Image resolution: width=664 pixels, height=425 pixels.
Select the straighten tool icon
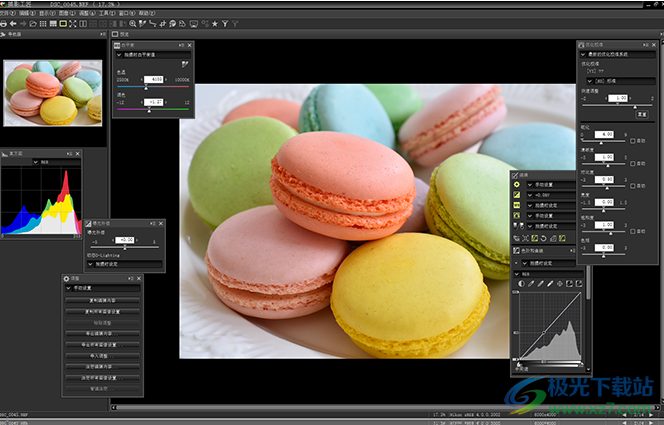point(152,24)
